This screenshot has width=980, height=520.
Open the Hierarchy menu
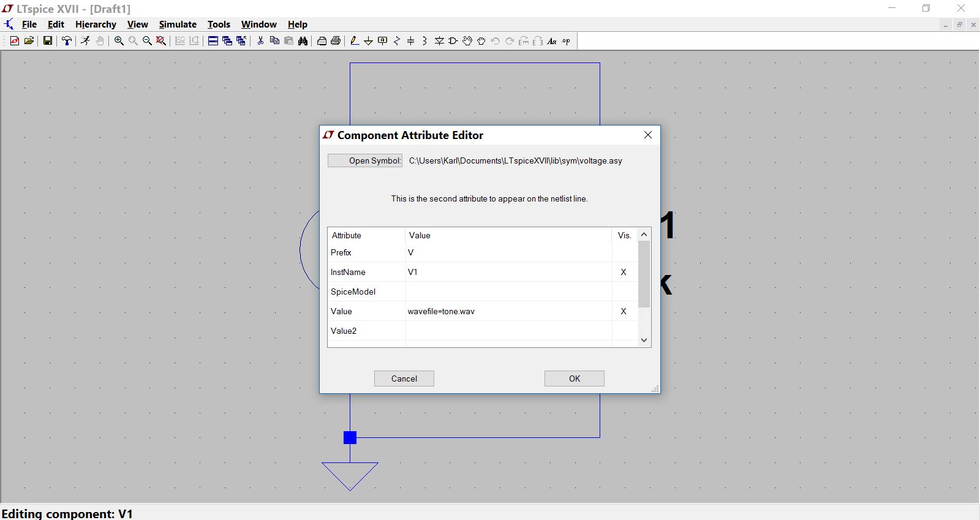[x=96, y=24]
